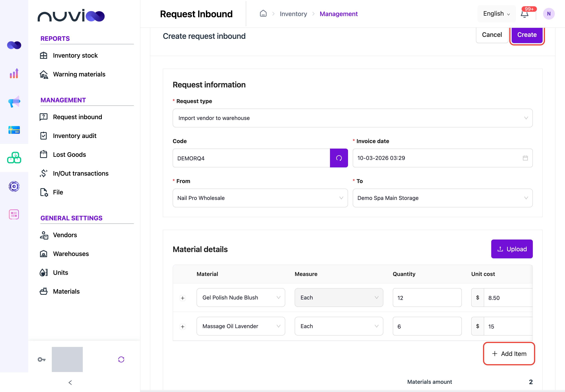This screenshot has width=565, height=392.
Task: Open Gel Polish Nude Blush material dropdown
Action: point(241,298)
